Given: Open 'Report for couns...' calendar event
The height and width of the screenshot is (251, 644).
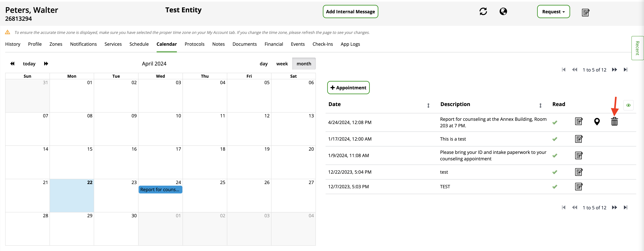Looking at the screenshot, I should [160, 190].
